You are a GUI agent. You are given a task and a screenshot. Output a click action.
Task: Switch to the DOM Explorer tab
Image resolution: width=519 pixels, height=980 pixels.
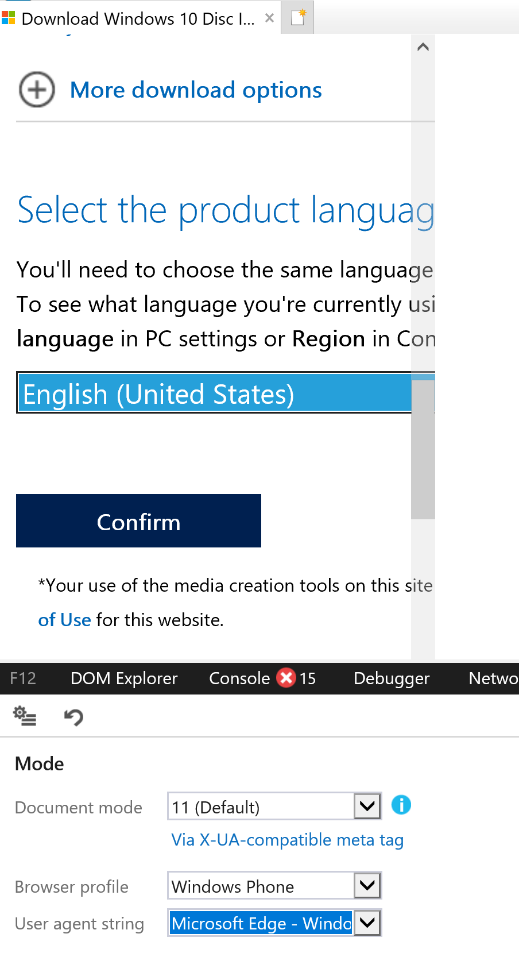pos(124,678)
